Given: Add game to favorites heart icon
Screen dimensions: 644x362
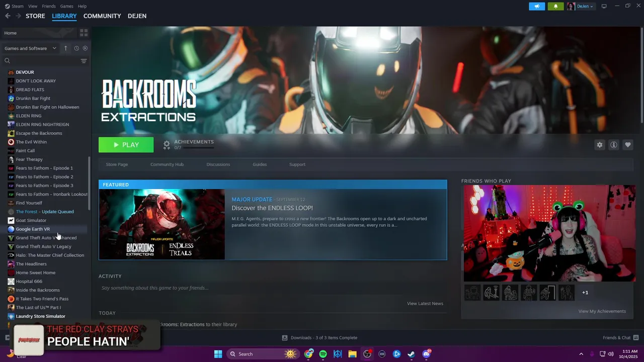Looking at the screenshot, I should pos(627,145).
